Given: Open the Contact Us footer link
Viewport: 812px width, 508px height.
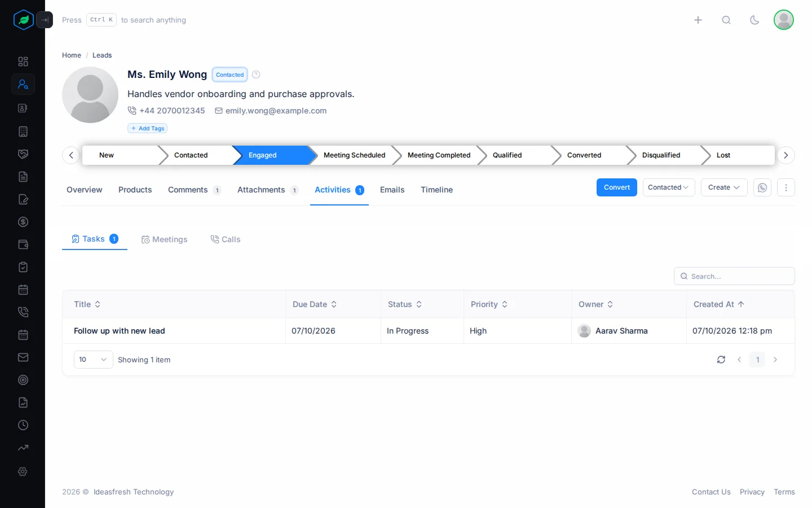Looking at the screenshot, I should click(x=711, y=492).
